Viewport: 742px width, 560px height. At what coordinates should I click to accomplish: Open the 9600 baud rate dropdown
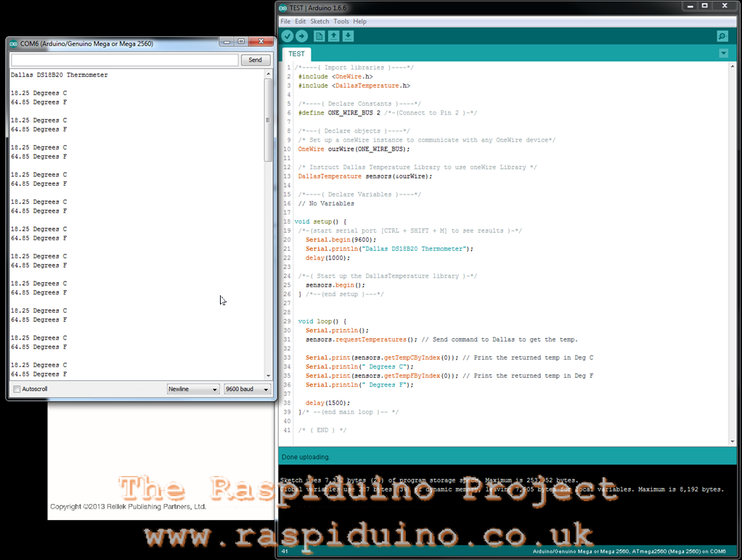tap(248, 389)
